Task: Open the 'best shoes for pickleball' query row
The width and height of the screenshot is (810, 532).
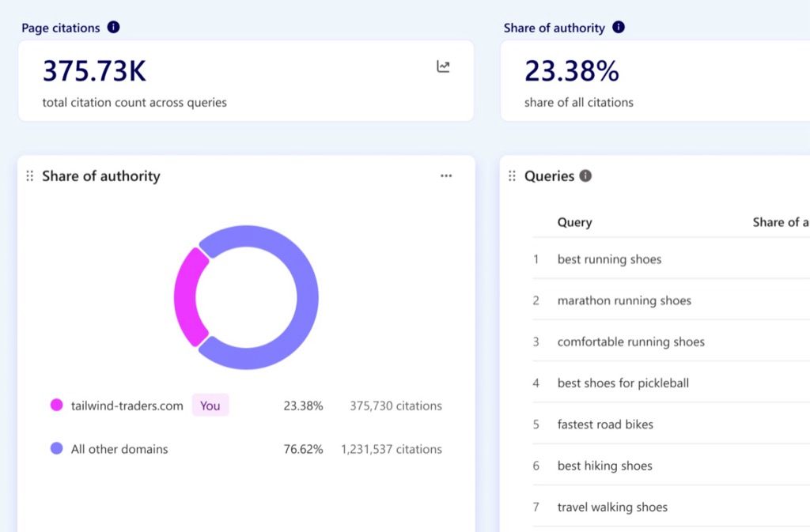Action: pyautogui.click(x=671, y=383)
